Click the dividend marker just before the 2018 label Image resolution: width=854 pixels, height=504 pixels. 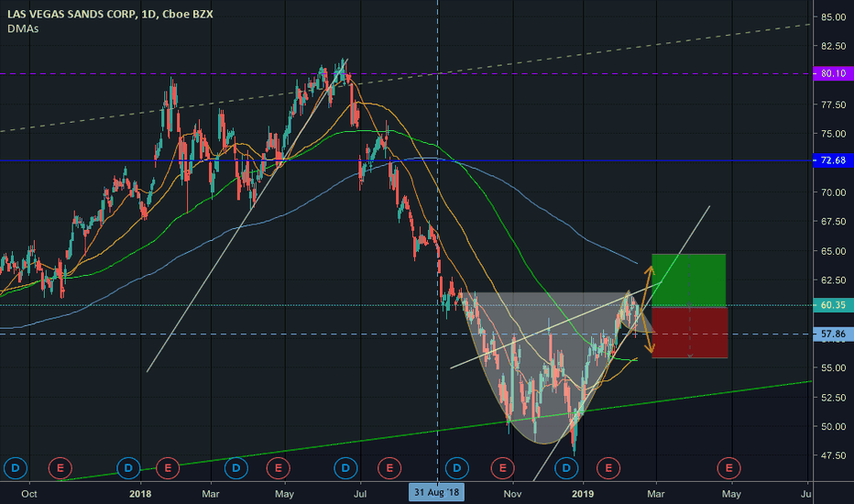[128, 467]
